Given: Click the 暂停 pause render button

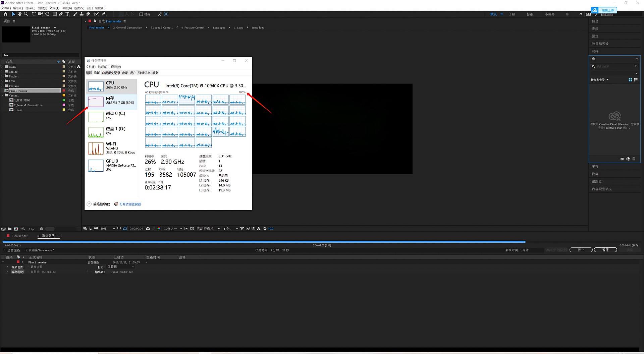Looking at the screenshot, I should 605,250.
